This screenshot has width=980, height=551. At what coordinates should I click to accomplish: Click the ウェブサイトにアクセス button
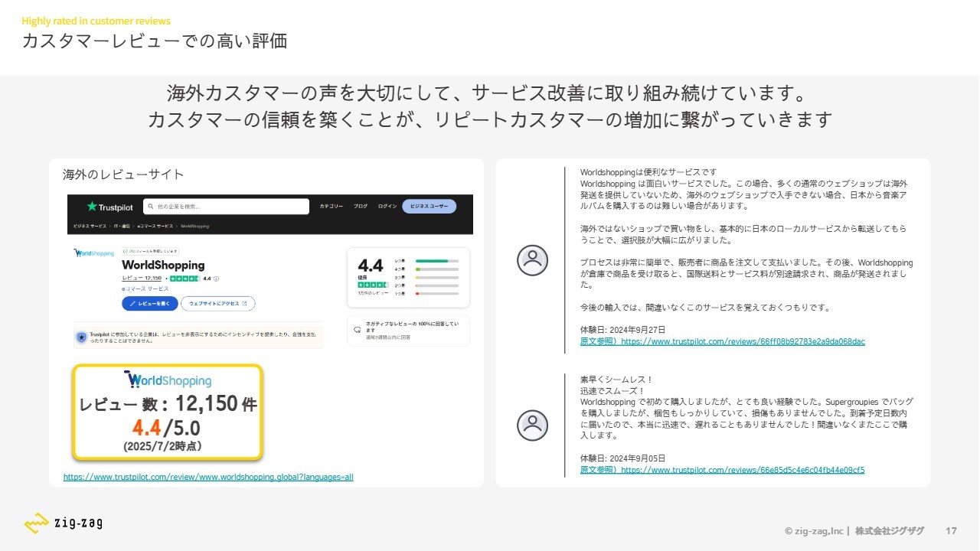click(x=218, y=304)
